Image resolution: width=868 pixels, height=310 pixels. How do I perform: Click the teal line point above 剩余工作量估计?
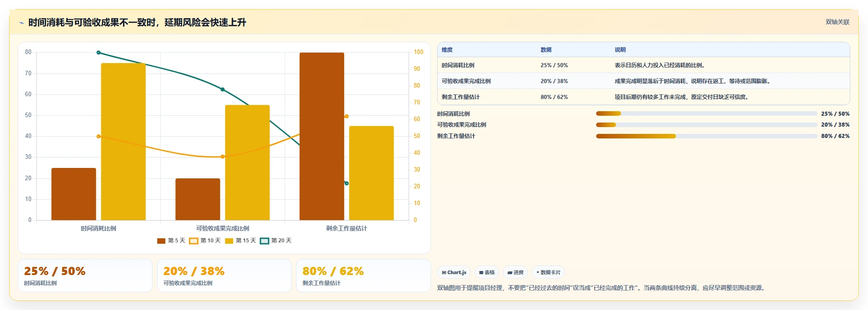click(346, 183)
